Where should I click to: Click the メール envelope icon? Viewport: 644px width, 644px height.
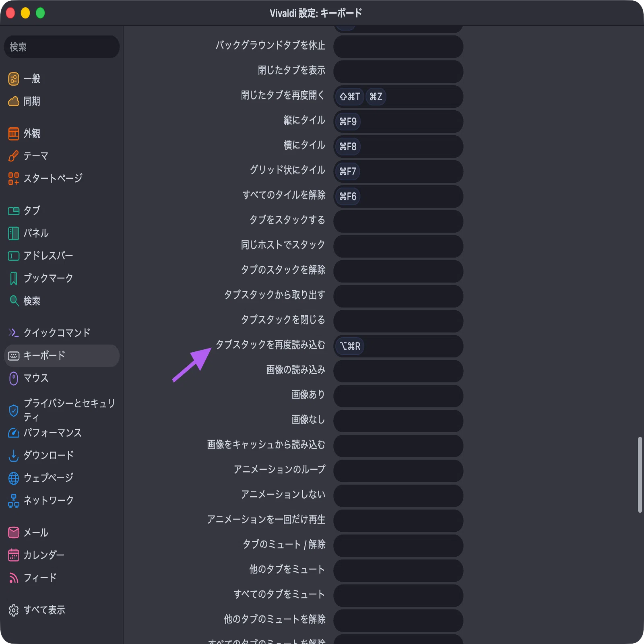tap(14, 533)
